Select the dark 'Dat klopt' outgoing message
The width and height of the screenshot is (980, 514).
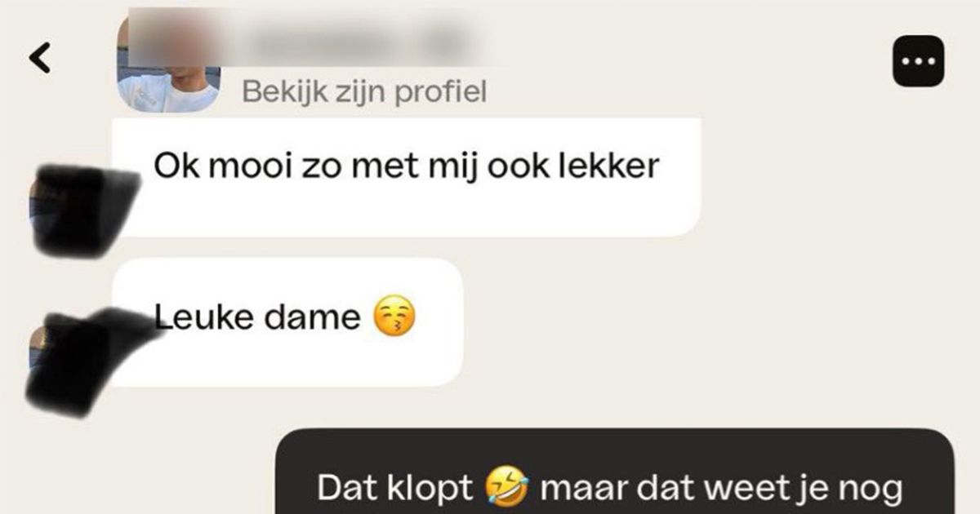tap(614, 472)
